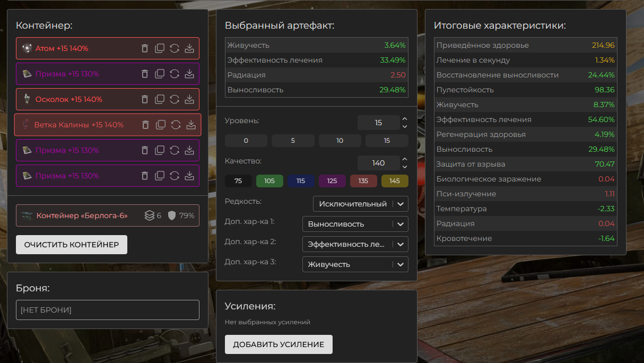
Task: Click the circular arrows icon on Осколок row
Action: coord(175,99)
